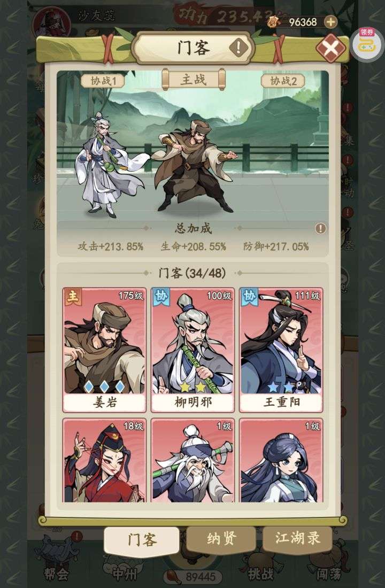Switch to the 江湖录 tab
The height and width of the screenshot is (588, 385).
297,538
